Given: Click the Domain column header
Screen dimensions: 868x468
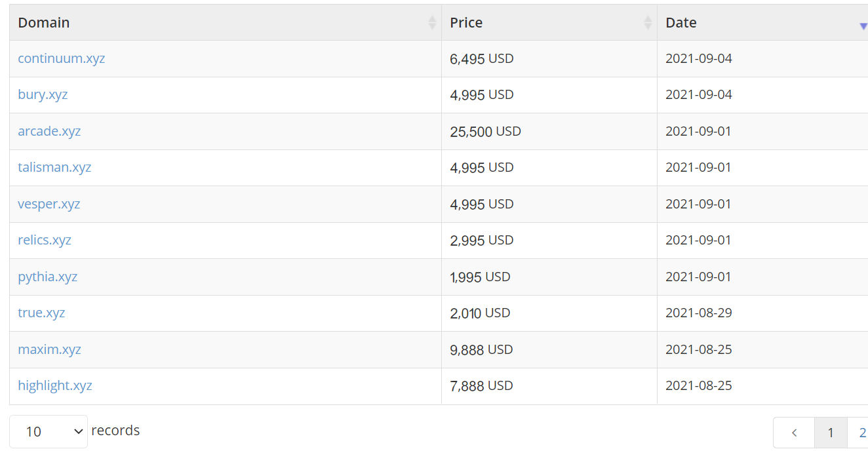Looking at the screenshot, I should (44, 23).
